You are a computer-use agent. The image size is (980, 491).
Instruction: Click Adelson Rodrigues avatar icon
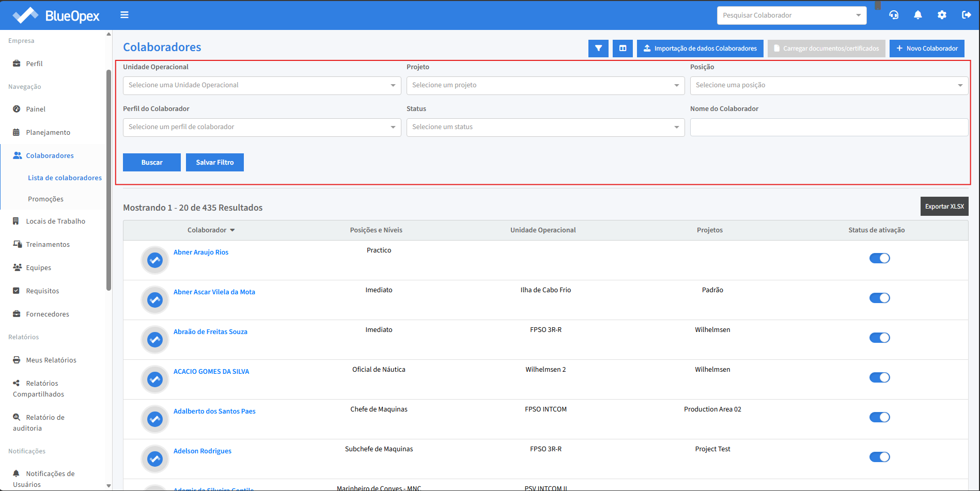155,459
